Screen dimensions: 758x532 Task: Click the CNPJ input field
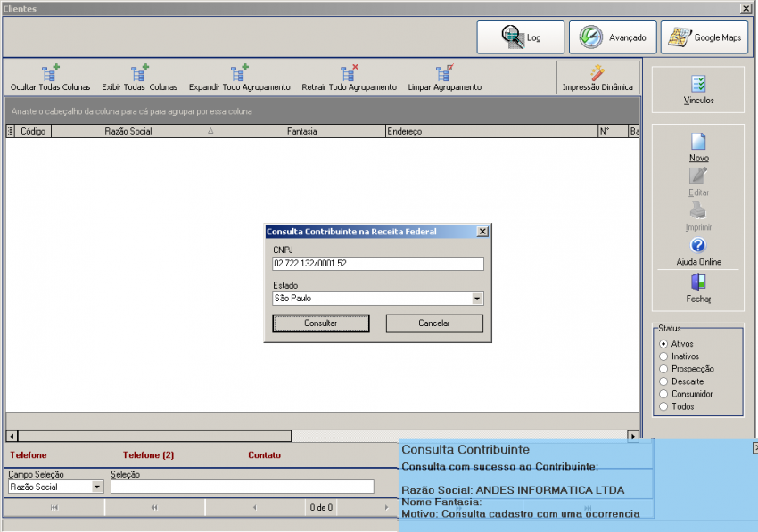click(x=377, y=264)
